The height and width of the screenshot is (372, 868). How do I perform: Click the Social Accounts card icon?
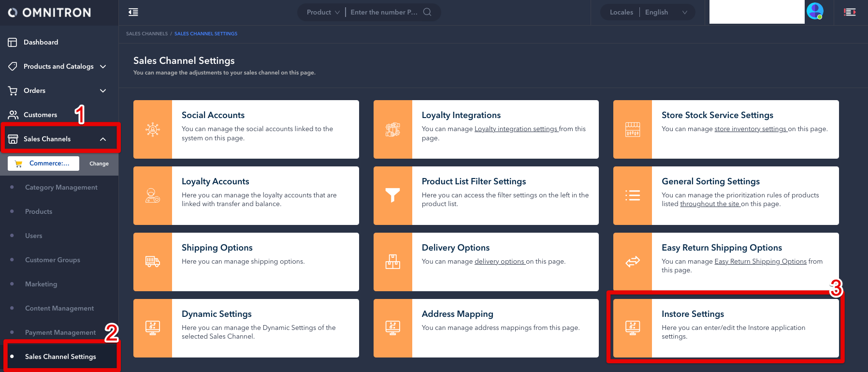coord(153,129)
